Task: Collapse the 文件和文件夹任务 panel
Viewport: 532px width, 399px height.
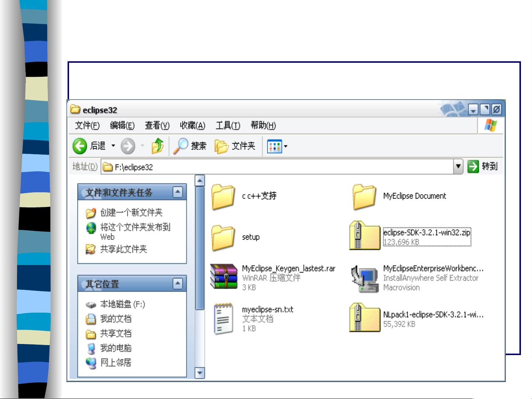Action: [x=178, y=192]
